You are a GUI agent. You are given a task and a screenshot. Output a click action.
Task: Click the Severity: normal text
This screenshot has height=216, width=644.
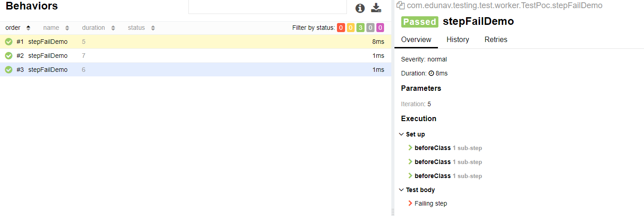pos(424,59)
